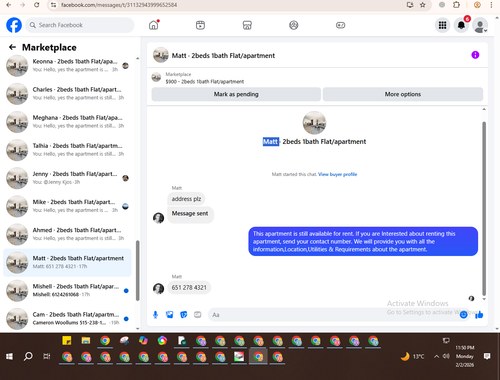Image resolution: width=500 pixels, height=380 pixels.
Task: Click the More options button
Action: click(403, 94)
